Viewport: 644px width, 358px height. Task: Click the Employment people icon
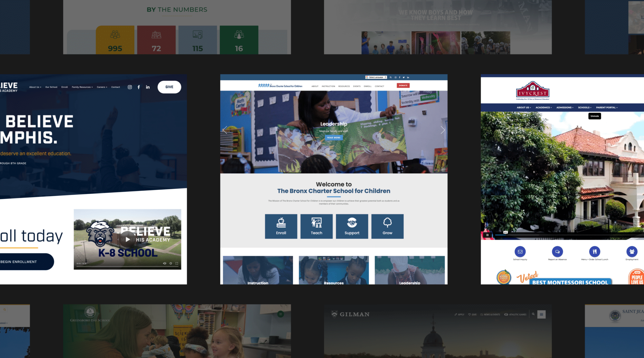[x=632, y=252]
